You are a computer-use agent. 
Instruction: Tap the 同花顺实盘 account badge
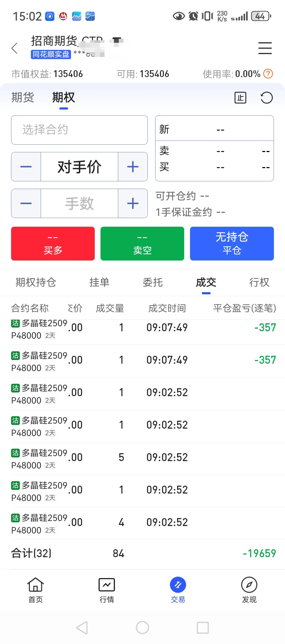[51, 54]
